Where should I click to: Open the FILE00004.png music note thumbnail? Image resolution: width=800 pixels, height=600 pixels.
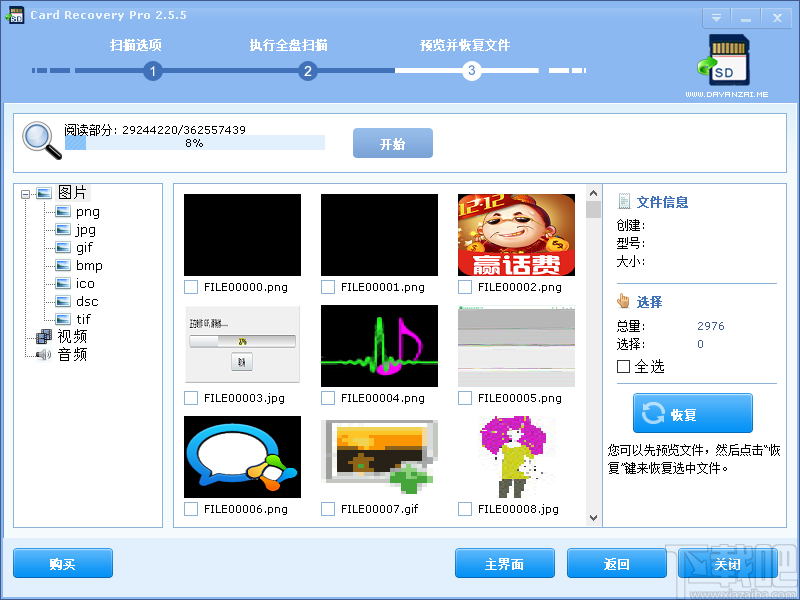379,346
